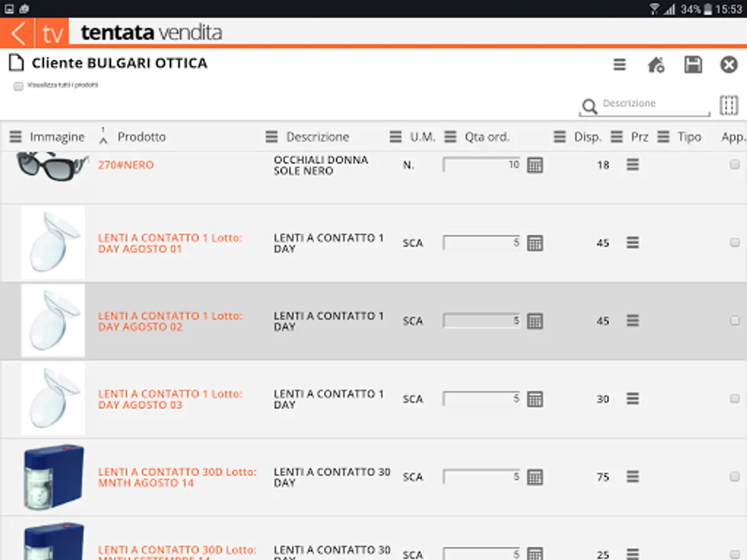Tap the document icon next to Cliente
Screen dimensions: 747x560
point(16,63)
